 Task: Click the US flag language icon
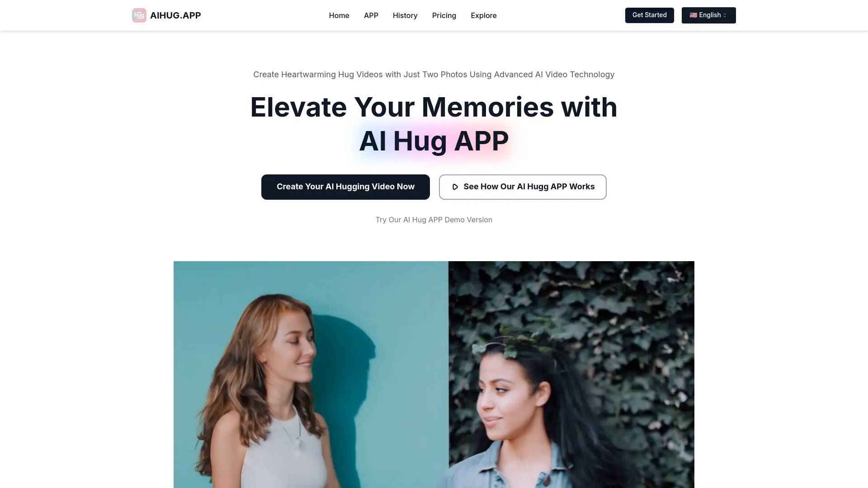(x=693, y=15)
